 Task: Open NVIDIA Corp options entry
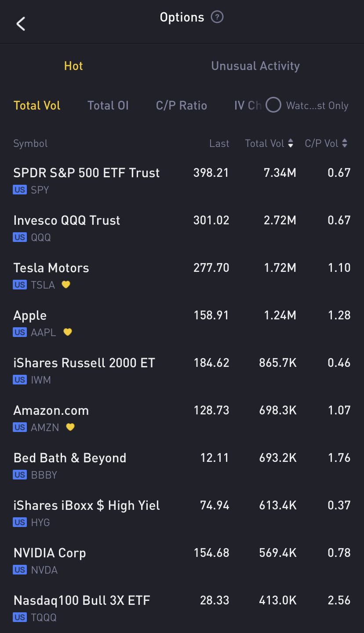pos(50,553)
